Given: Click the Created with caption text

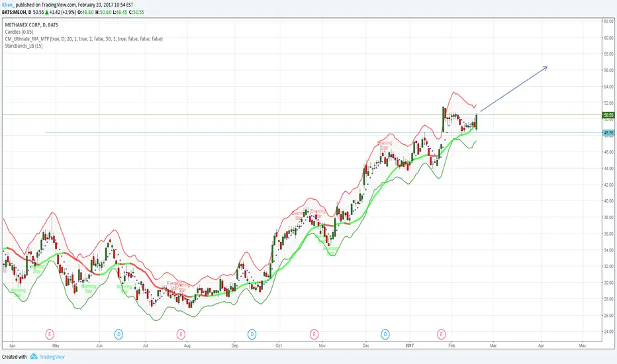Looking at the screenshot, I should [14, 357].
